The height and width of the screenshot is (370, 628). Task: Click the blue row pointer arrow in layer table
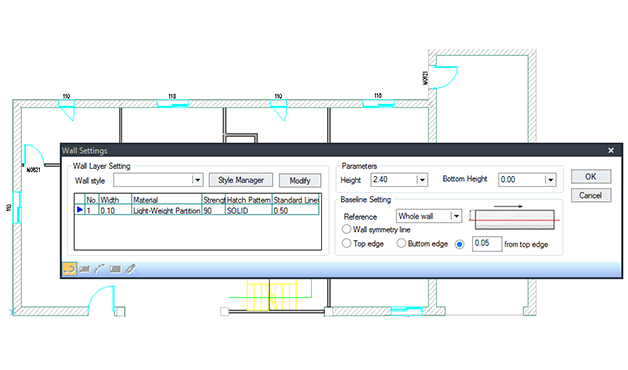coord(80,210)
